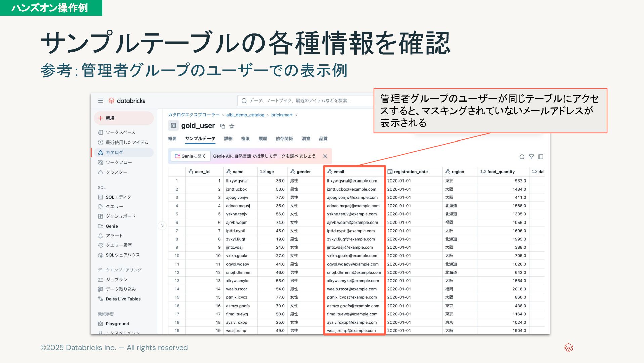
Task: Switch to the 概要 tab
Action: coord(172,139)
